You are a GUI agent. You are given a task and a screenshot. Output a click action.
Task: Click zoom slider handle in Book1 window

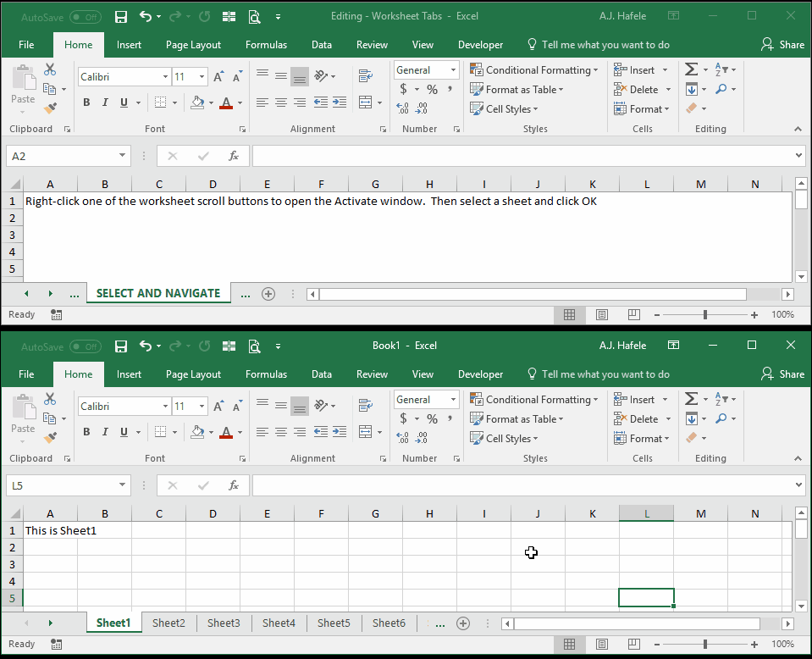coord(704,645)
